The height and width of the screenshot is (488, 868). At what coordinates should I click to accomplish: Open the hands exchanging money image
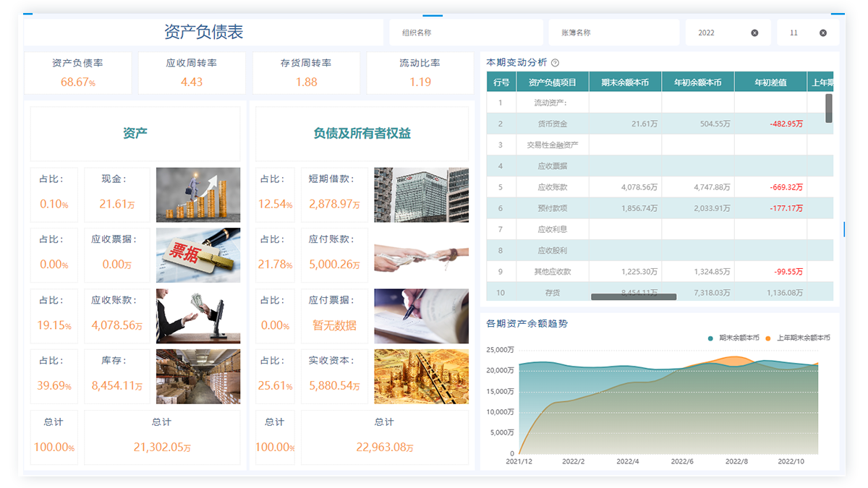point(421,255)
